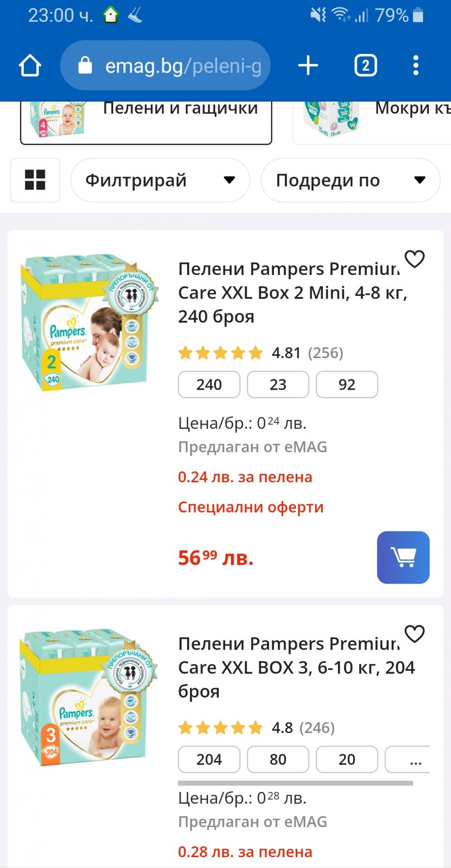Tap the emag.bg address bar
Screen dimensions: 451x868
(x=183, y=66)
